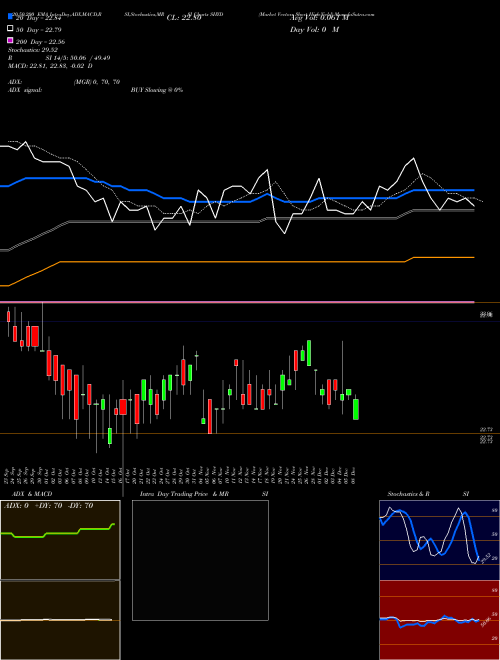Click the green ADX line in ADX panel
Viewport: 500px width, 660px height.
click(58, 532)
